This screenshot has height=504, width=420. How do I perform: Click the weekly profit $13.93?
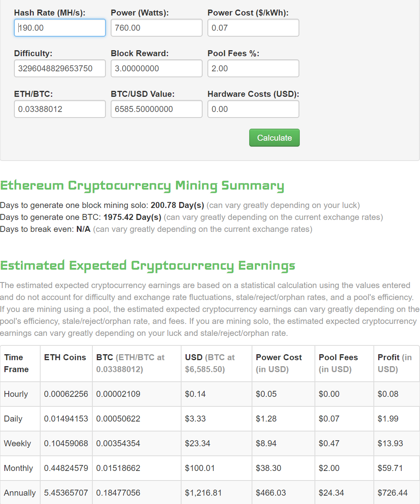(x=391, y=443)
